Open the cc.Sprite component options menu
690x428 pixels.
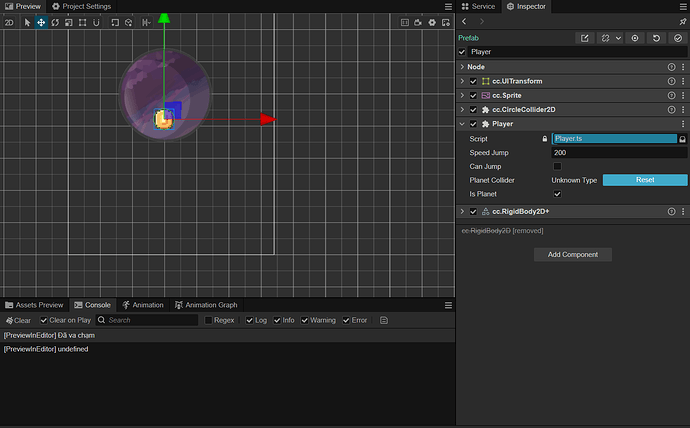point(683,95)
